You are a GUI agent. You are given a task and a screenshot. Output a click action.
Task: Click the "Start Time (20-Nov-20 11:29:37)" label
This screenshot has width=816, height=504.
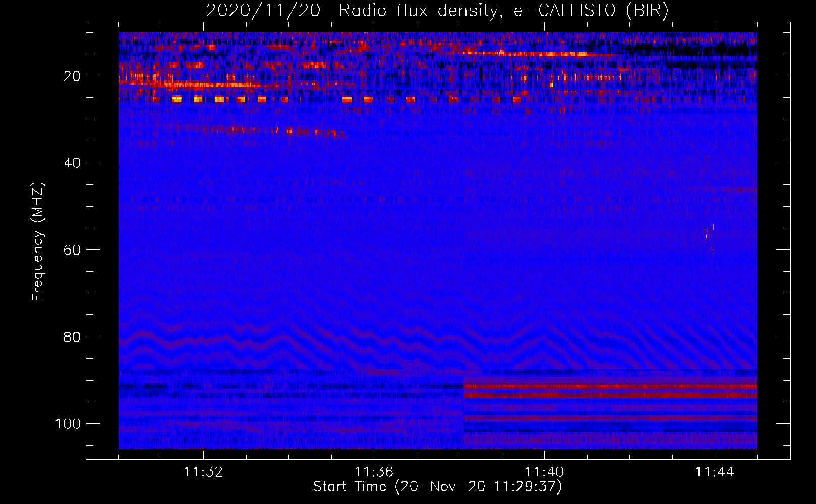pyautogui.click(x=437, y=487)
